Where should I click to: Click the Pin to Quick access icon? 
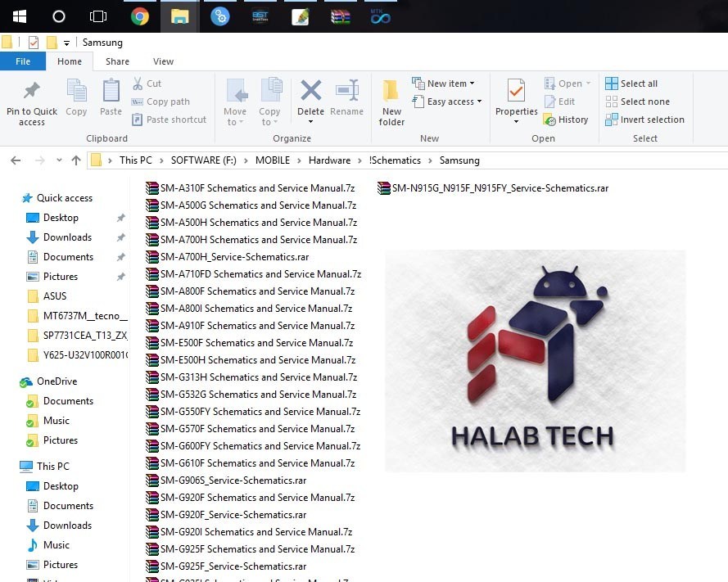[x=32, y=91]
